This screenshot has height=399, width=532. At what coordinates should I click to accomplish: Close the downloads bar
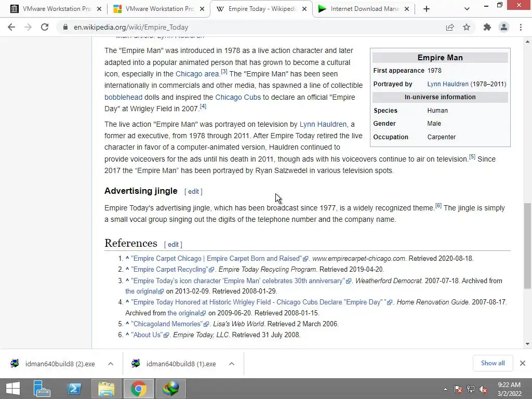[523, 363]
